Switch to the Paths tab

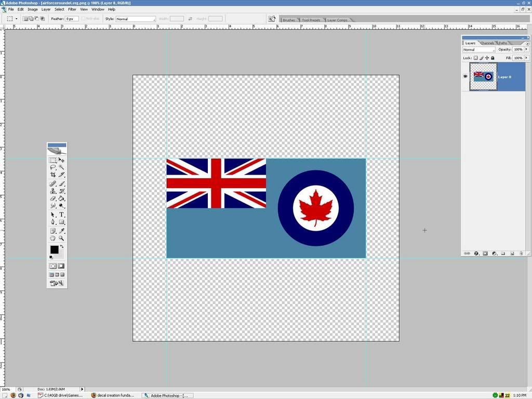(x=503, y=43)
